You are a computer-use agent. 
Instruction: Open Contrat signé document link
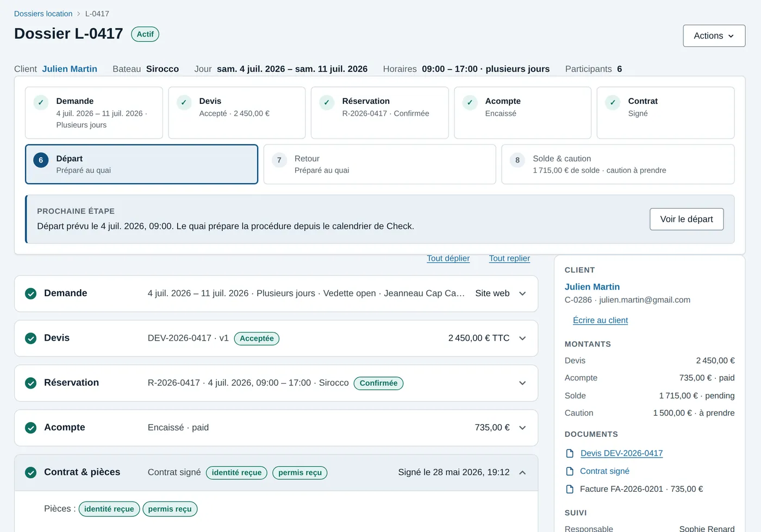tap(604, 471)
